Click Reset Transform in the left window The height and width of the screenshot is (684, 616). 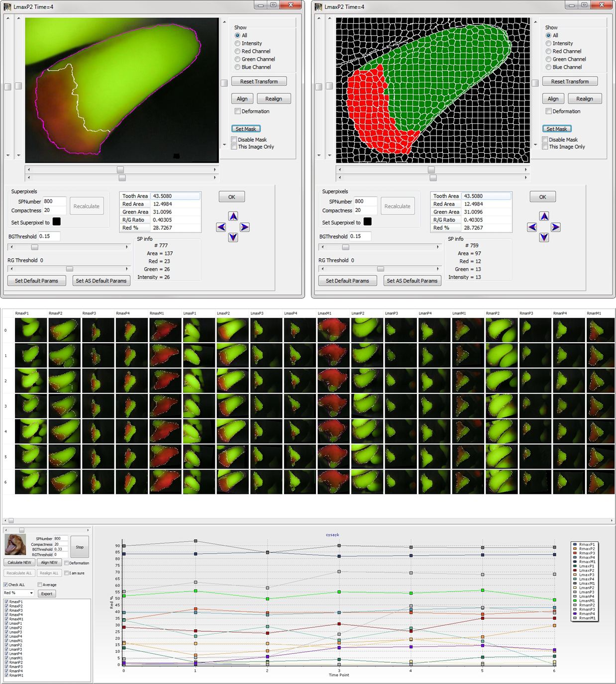[x=259, y=81]
